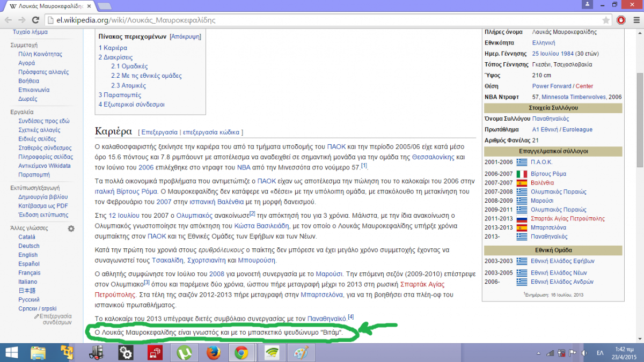Click the browser forward arrow
This screenshot has width=644, height=362.
click(21, 20)
